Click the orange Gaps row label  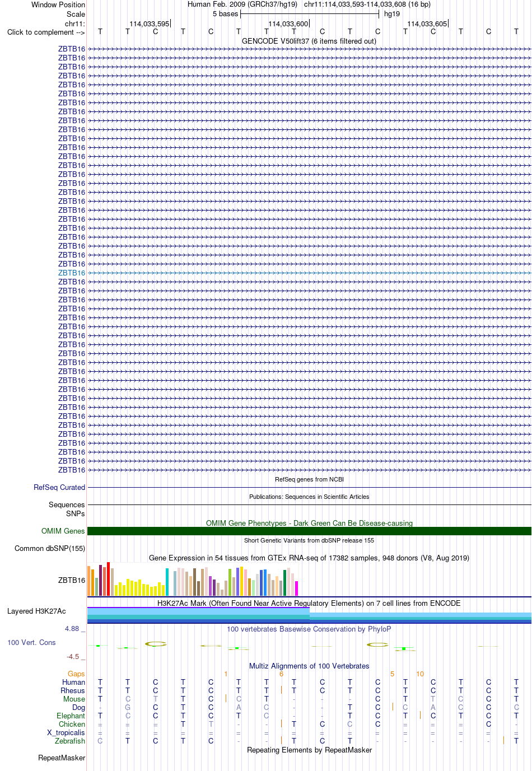point(76,674)
